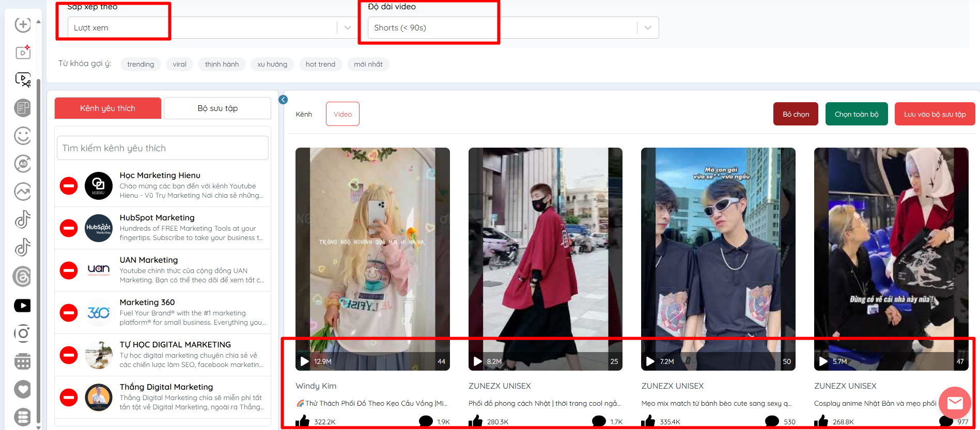The width and height of the screenshot is (980, 430).
Task: Click the heart favorites sidebar icon
Action: click(22, 389)
